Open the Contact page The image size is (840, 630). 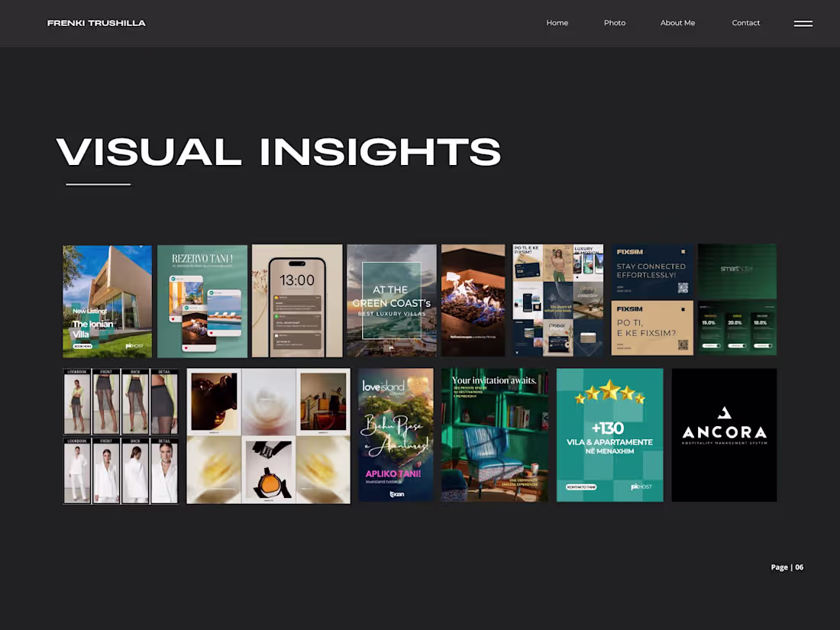point(746,23)
